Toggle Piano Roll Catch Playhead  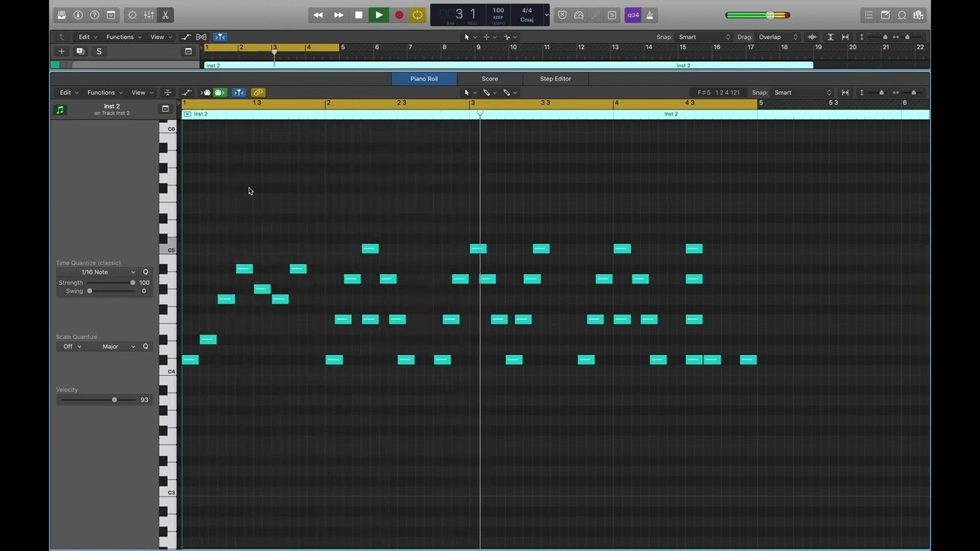point(240,93)
